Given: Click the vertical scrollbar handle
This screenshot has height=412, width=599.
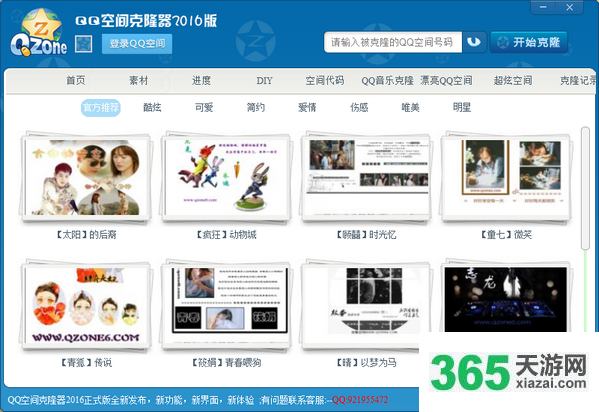Looking at the screenshot, I should [585, 188].
